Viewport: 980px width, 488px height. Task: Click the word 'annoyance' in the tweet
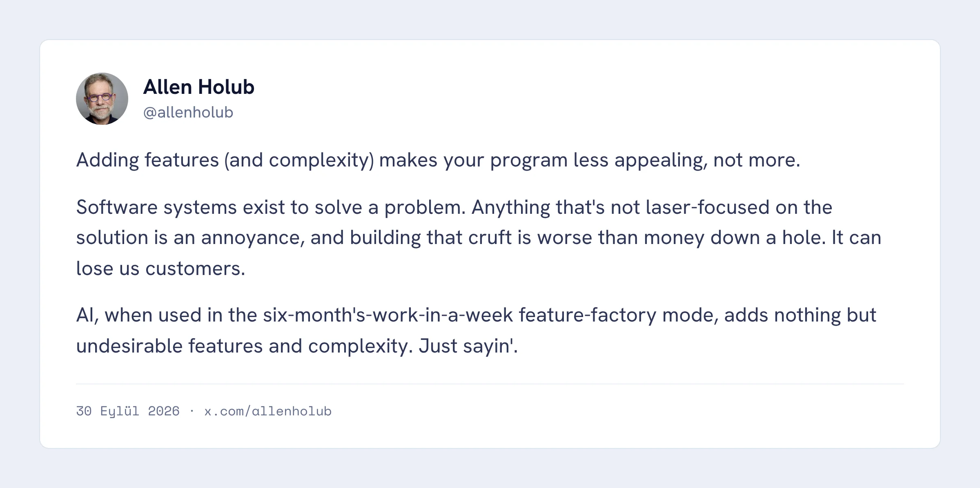pyautogui.click(x=251, y=238)
